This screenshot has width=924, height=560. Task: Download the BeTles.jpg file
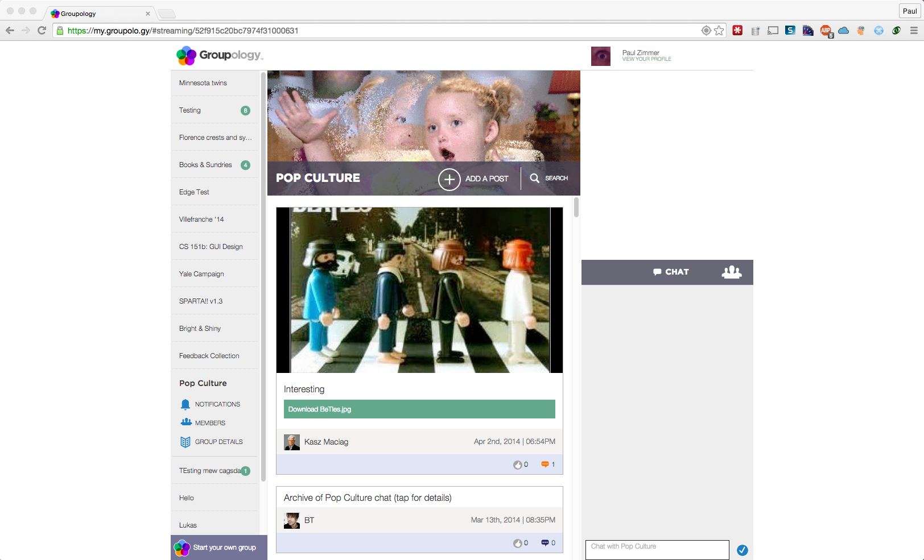pos(419,409)
